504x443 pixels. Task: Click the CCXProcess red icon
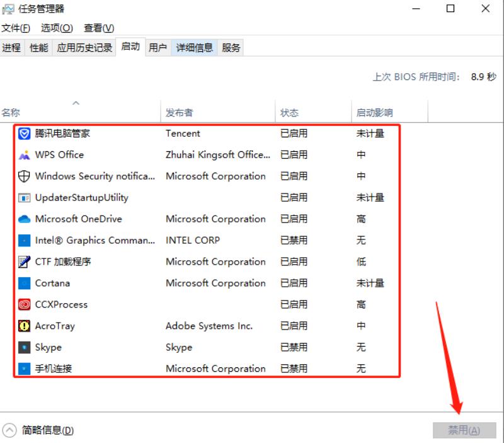click(24, 304)
